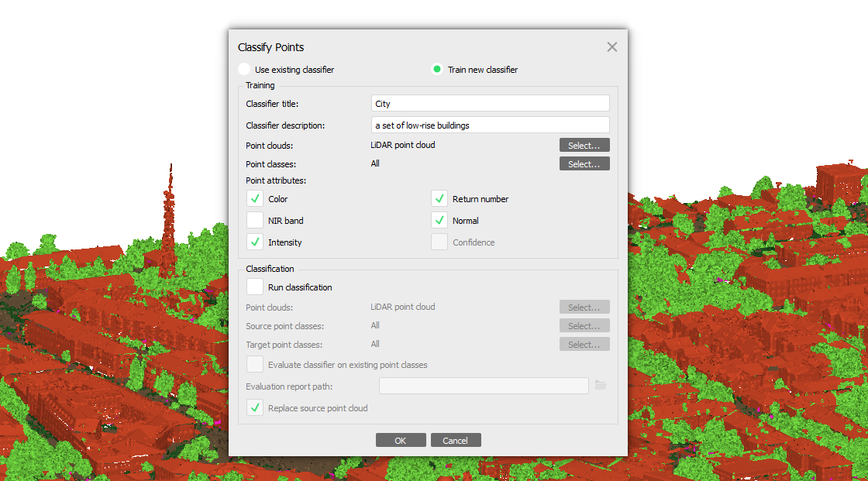Viewport: 868px width, 481px height.
Task: Toggle Replace source point cloud checkbox
Action: pyautogui.click(x=255, y=408)
